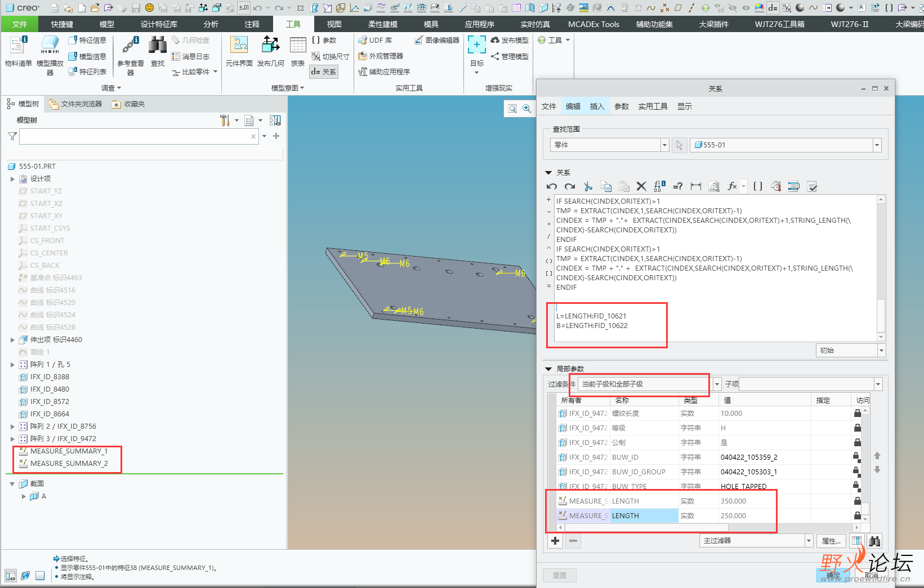Open the binoculars search icon in Relations dialog
The width and height of the screenshot is (924, 588).
click(x=874, y=541)
